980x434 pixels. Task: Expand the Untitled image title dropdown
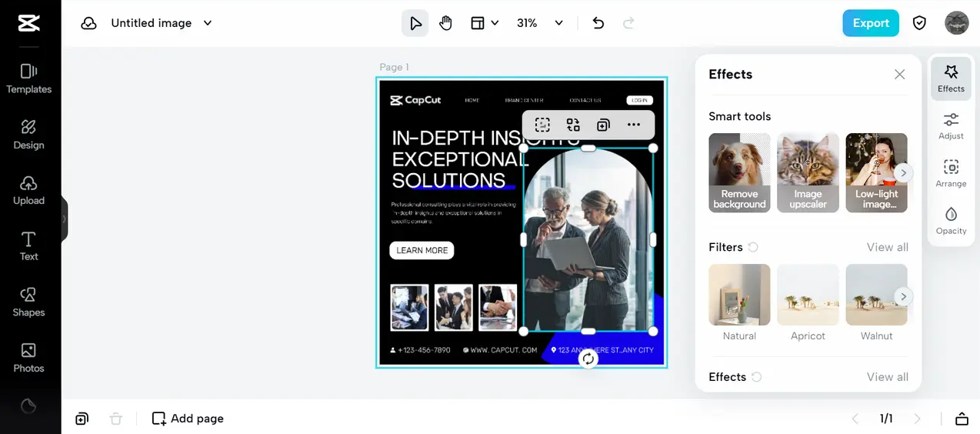pyautogui.click(x=208, y=23)
